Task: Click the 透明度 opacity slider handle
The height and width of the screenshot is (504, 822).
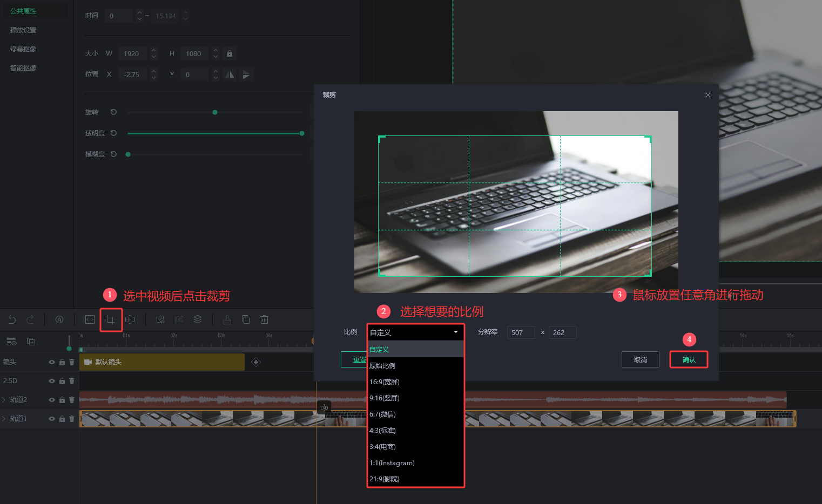Action: click(302, 133)
